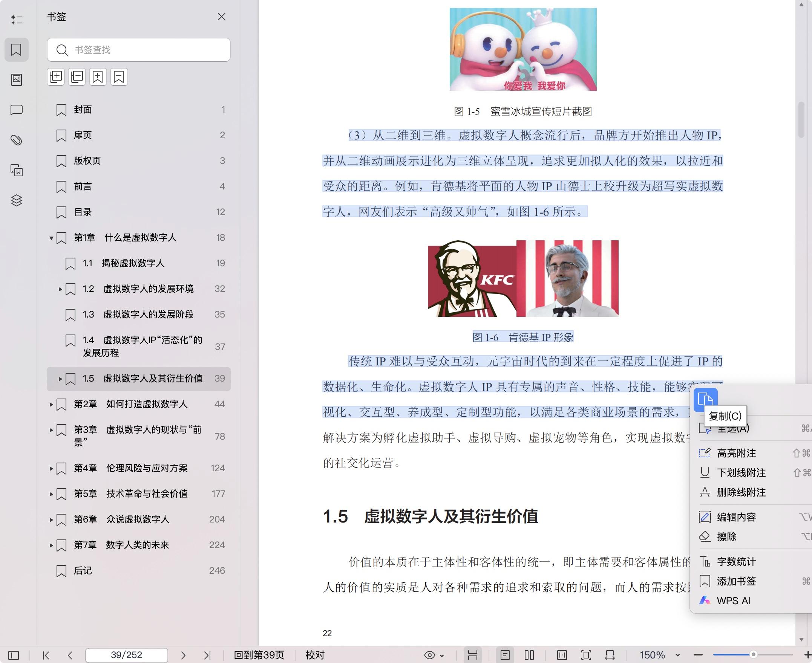This screenshot has height=663, width=812.
Task: Open the thumbnails panel icon
Action: click(x=17, y=79)
